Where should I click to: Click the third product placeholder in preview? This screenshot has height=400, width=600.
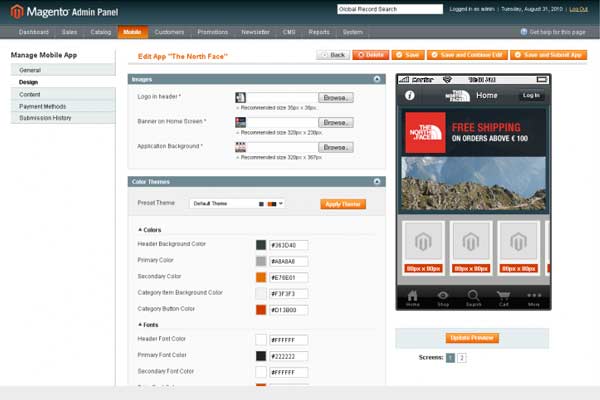pos(518,248)
